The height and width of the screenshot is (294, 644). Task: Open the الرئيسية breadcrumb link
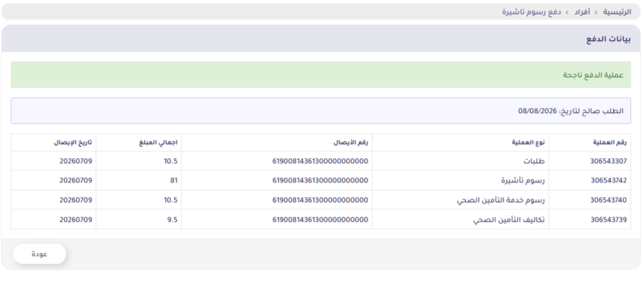[x=616, y=12]
